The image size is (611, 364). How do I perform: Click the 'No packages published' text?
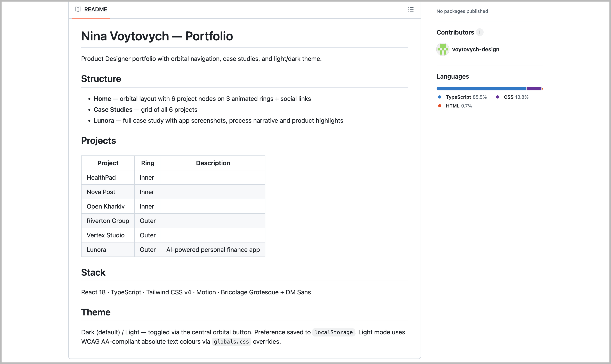click(x=462, y=11)
